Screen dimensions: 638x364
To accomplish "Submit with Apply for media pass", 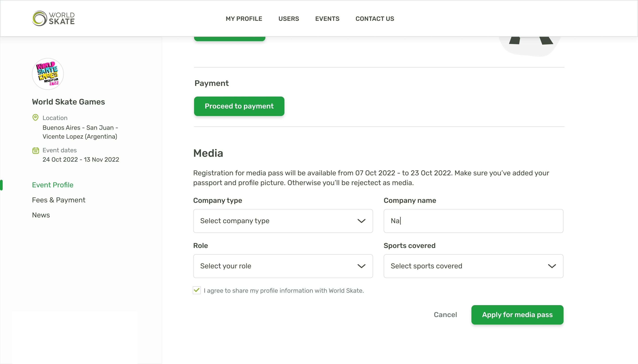I will pos(517,315).
